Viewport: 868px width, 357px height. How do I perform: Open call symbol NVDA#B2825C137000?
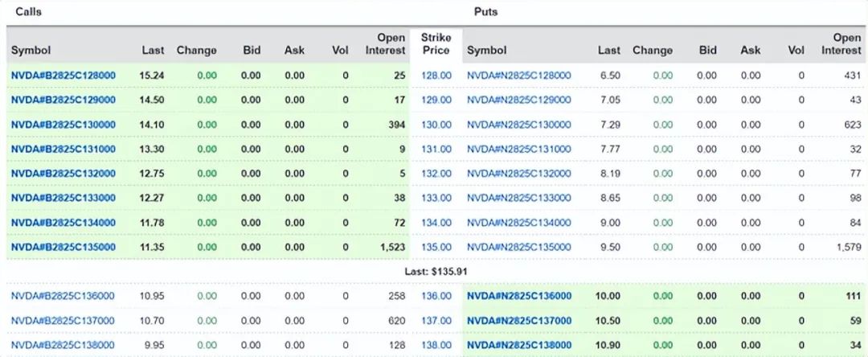(63, 321)
